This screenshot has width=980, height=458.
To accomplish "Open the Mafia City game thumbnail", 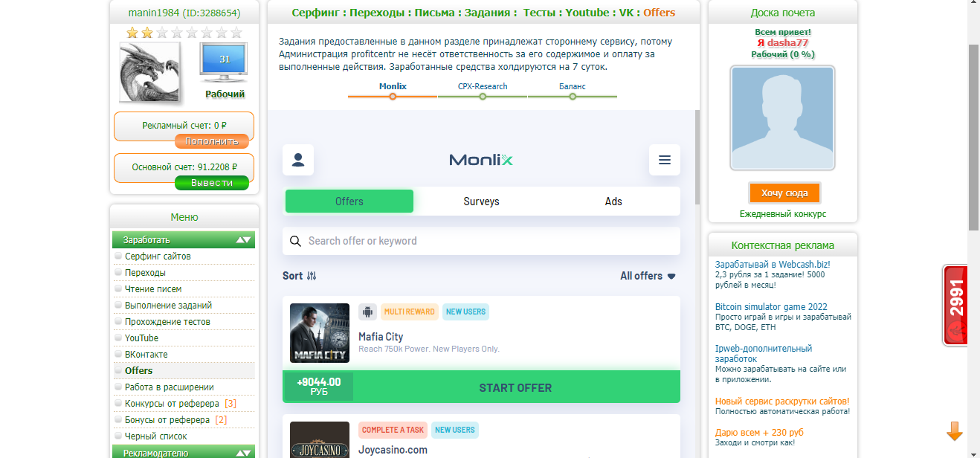I will pos(320,333).
